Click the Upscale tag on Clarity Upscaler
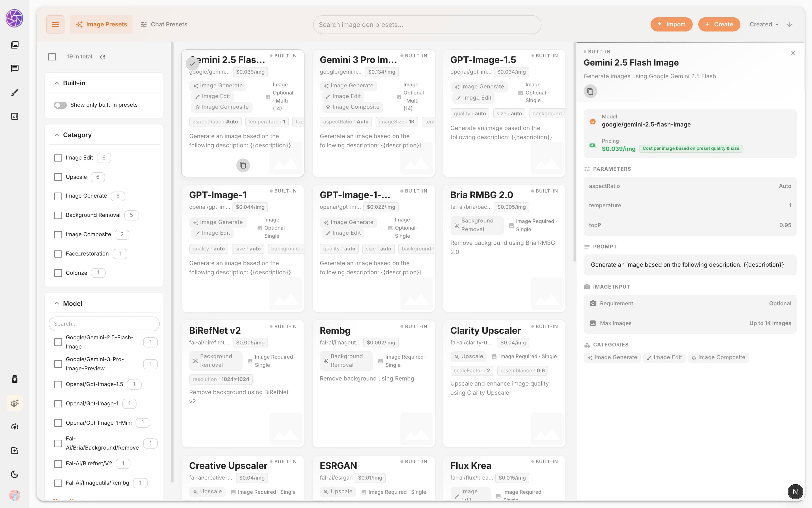The width and height of the screenshot is (812, 508). pyautogui.click(x=469, y=356)
